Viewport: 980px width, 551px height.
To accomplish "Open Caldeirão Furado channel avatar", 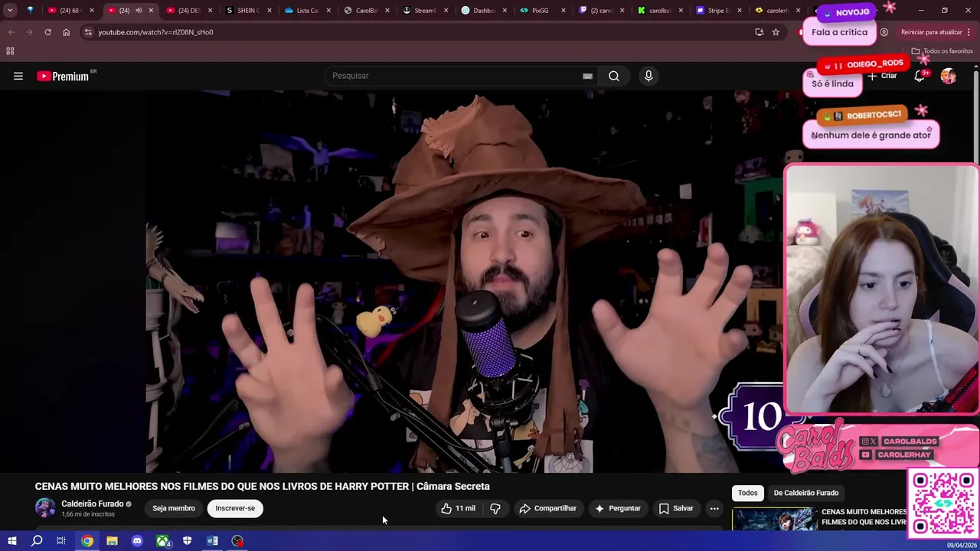I will (45, 508).
